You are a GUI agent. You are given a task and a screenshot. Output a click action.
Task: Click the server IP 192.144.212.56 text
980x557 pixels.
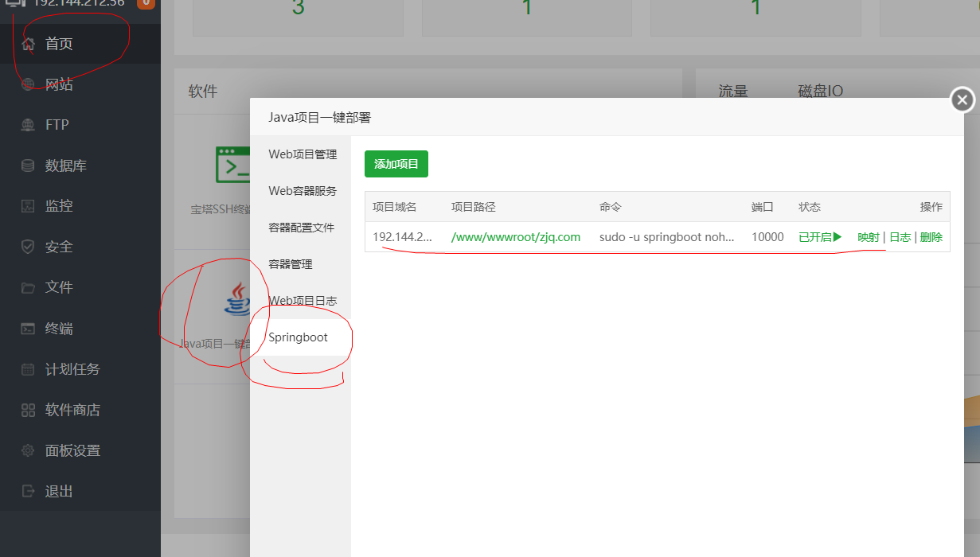click(x=79, y=2)
